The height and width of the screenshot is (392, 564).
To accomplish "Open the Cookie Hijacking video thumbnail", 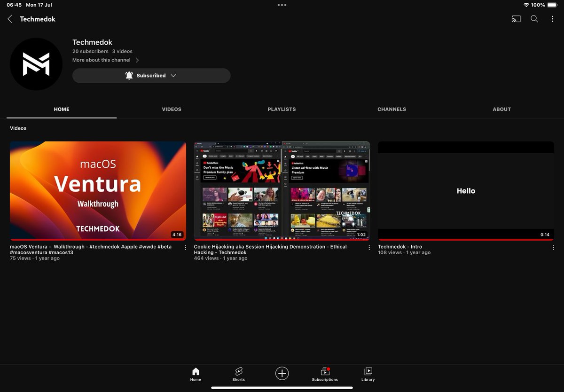I will (282, 191).
